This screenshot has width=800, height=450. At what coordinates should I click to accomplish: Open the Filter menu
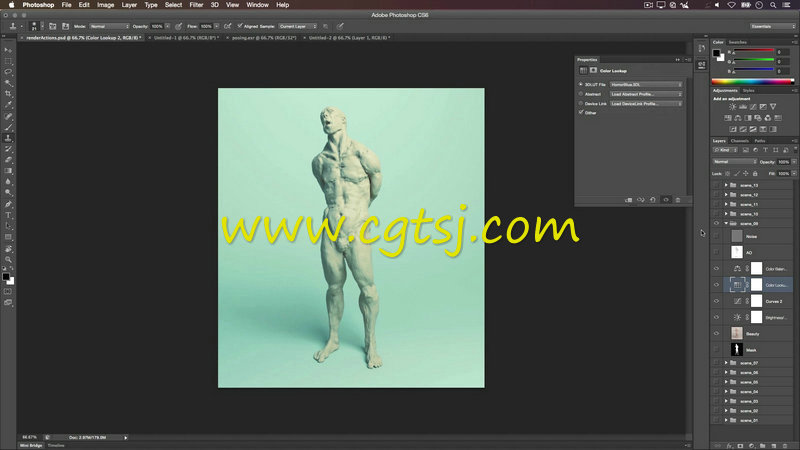tap(196, 5)
